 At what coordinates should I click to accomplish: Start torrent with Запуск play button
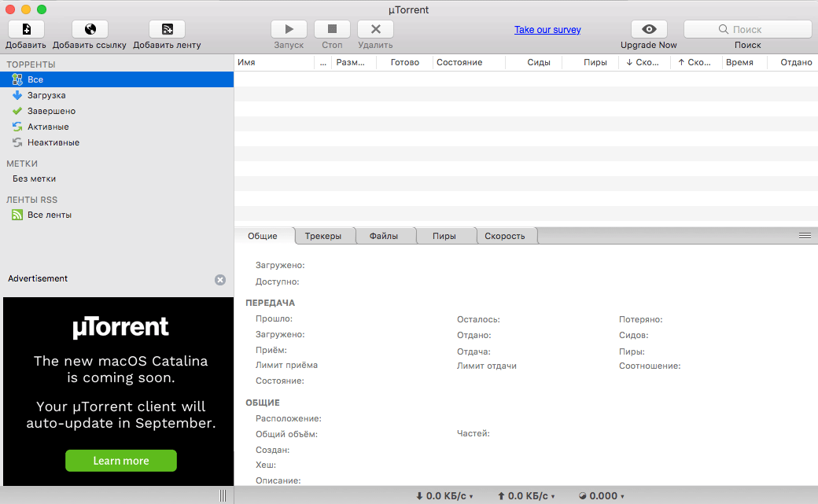coord(289,29)
